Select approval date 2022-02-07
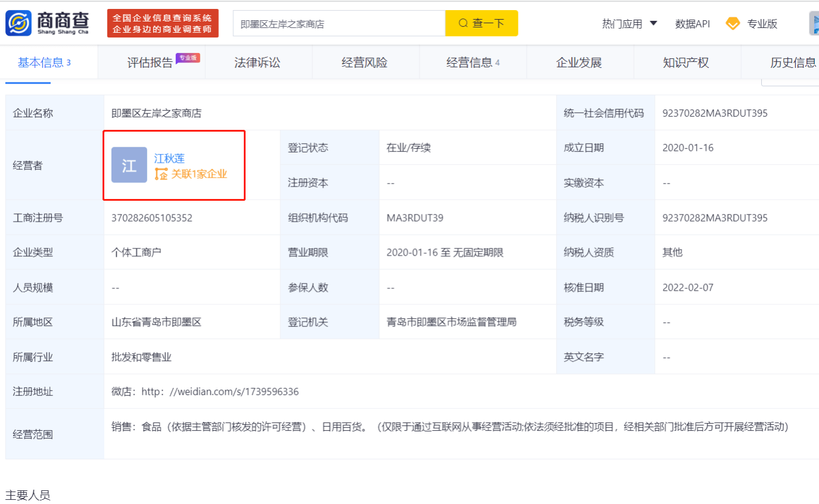This screenshot has height=504, width=819. coord(688,287)
